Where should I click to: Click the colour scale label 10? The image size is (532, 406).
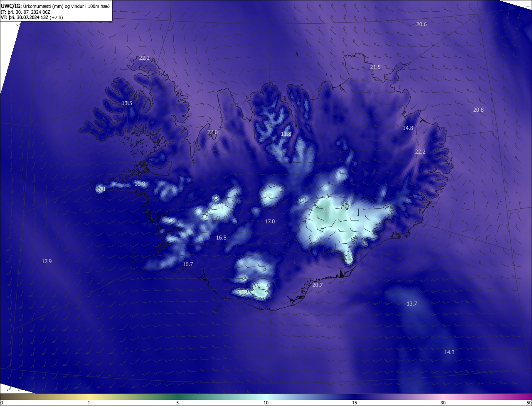coord(266,403)
